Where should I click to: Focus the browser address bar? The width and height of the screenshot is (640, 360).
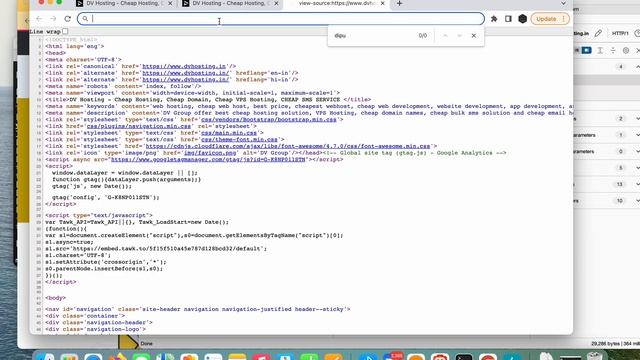point(281,19)
